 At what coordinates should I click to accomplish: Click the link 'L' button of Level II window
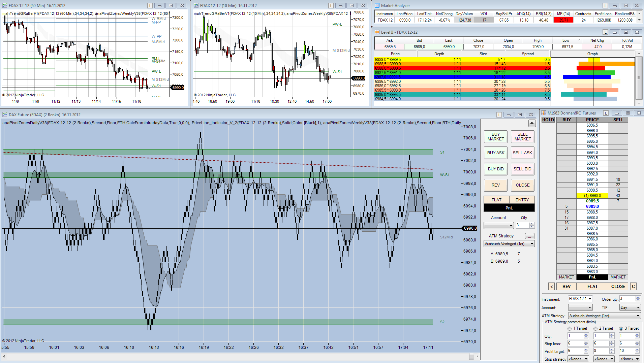click(x=606, y=32)
